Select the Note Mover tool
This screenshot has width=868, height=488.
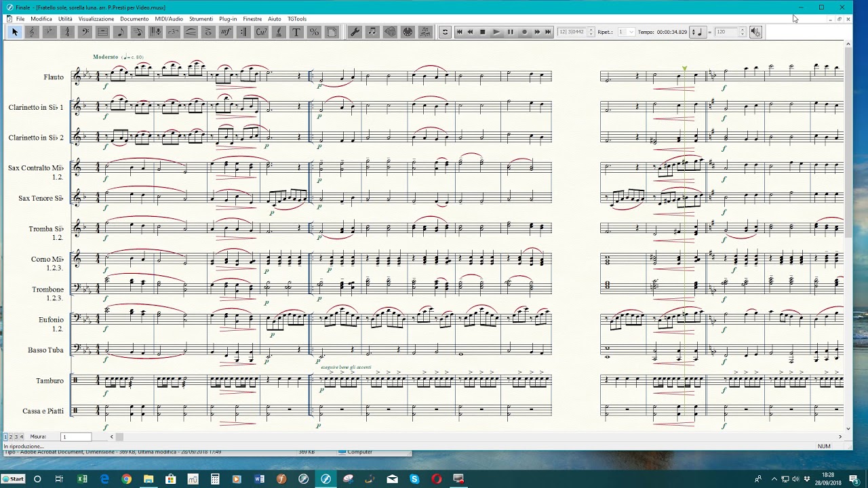pos(372,32)
